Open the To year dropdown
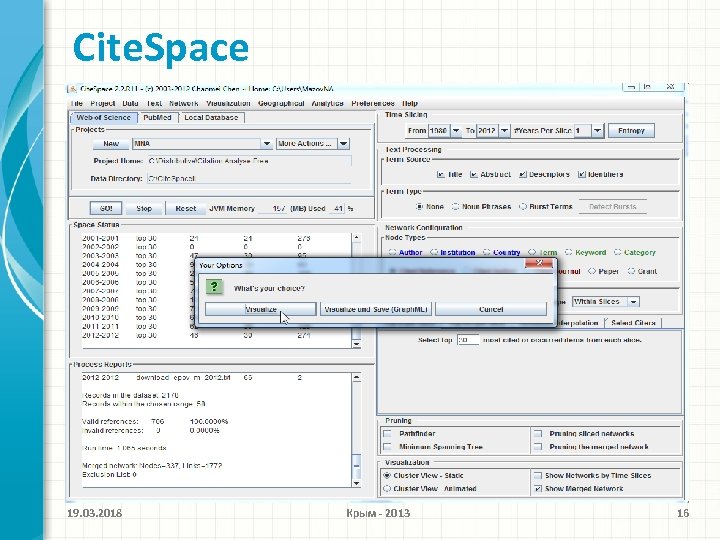The width and height of the screenshot is (720, 540). pyautogui.click(x=504, y=131)
